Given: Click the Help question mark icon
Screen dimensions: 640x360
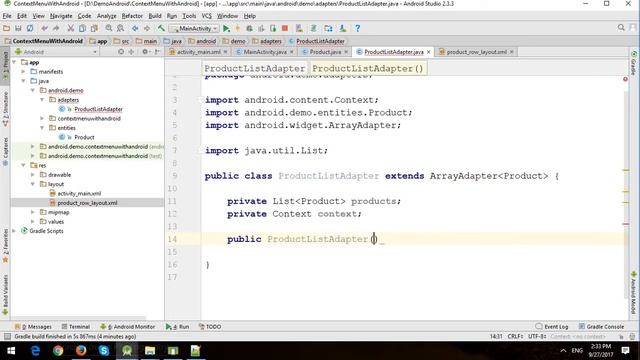Looking at the screenshot, I should (x=358, y=29).
